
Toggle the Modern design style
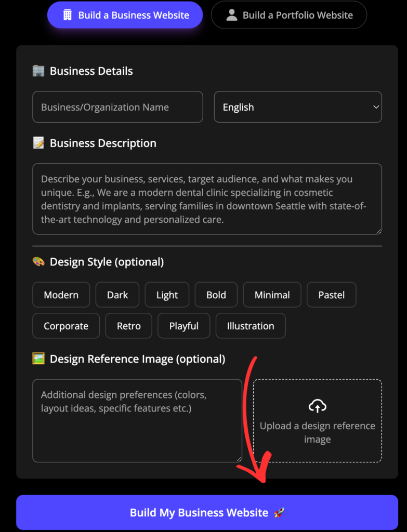[x=61, y=295]
